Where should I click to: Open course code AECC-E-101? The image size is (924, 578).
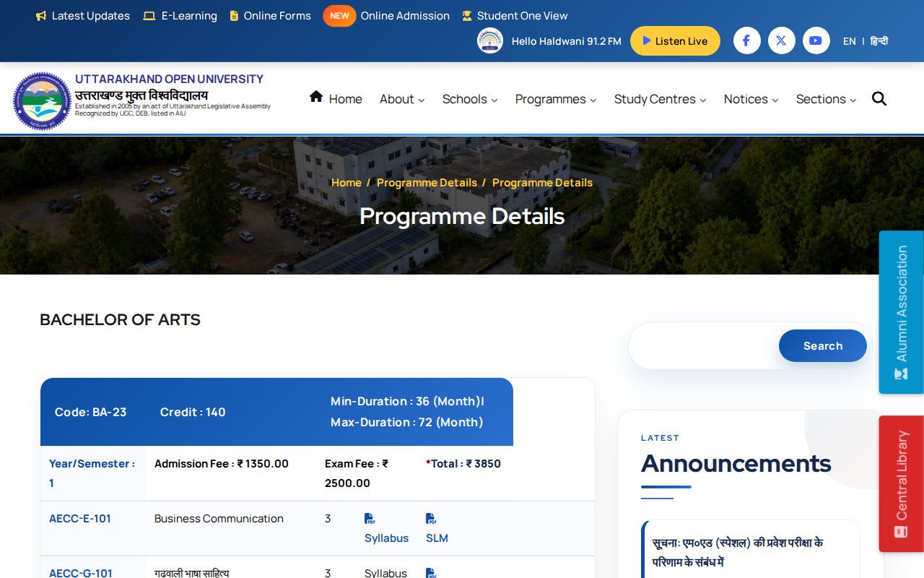(80, 519)
